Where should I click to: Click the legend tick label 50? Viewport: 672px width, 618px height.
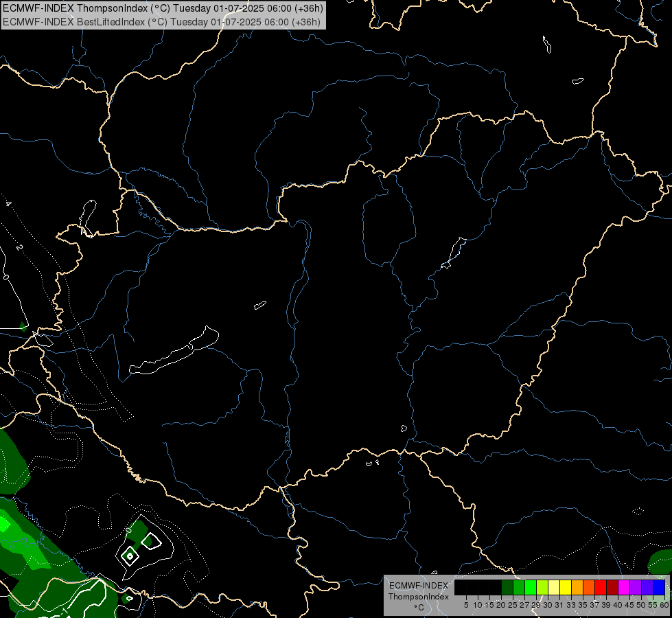pyautogui.click(x=641, y=605)
